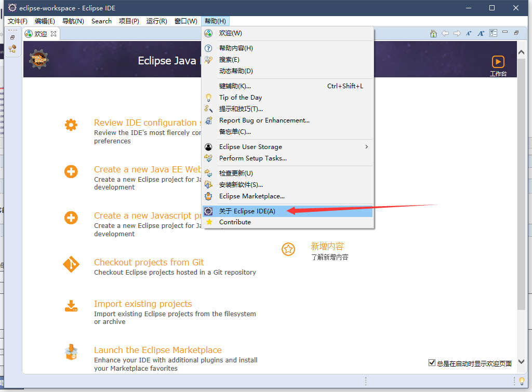
Task: Toggle always show welcome page checkbox
Action: tap(432, 362)
